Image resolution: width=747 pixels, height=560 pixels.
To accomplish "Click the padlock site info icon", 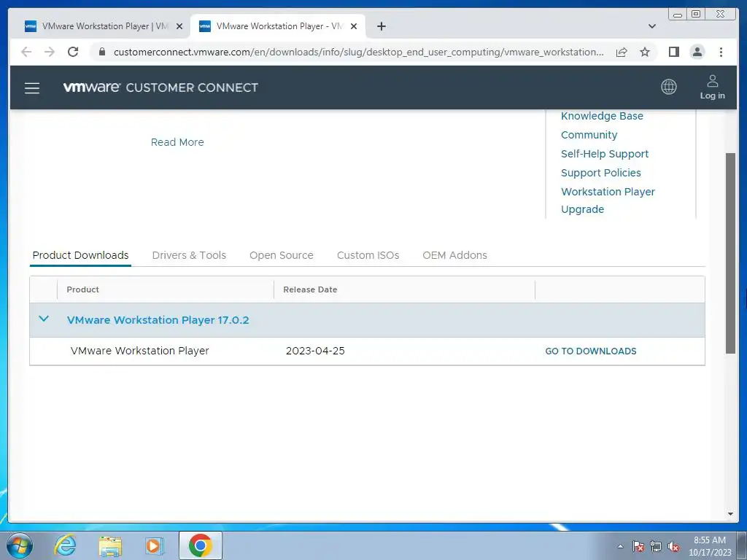I will pos(101,52).
